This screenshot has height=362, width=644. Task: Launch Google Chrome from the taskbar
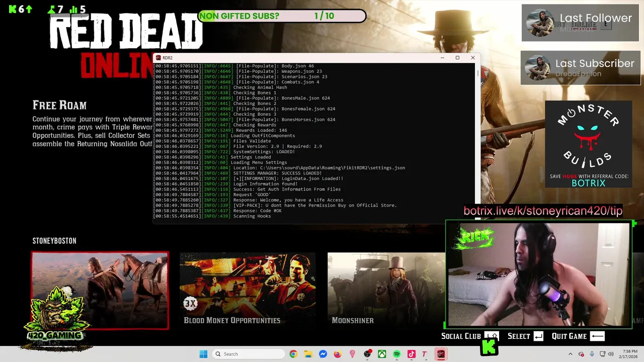coord(293,354)
